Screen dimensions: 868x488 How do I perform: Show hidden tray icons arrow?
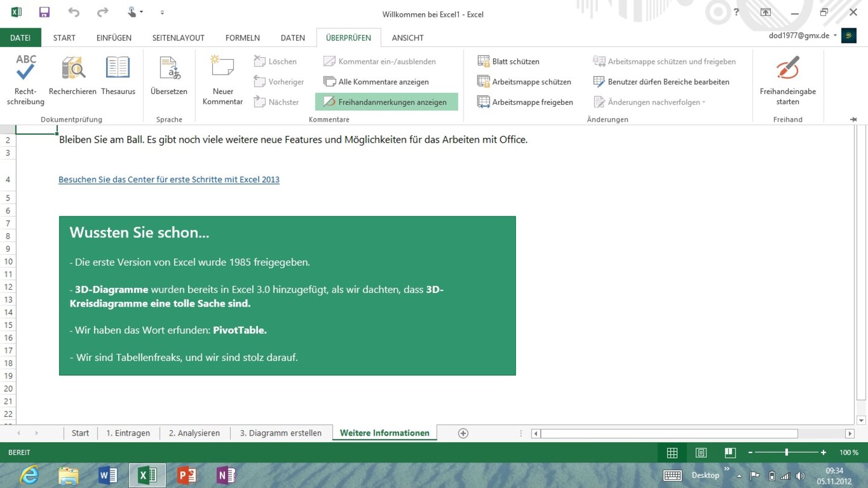tap(739, 476)
